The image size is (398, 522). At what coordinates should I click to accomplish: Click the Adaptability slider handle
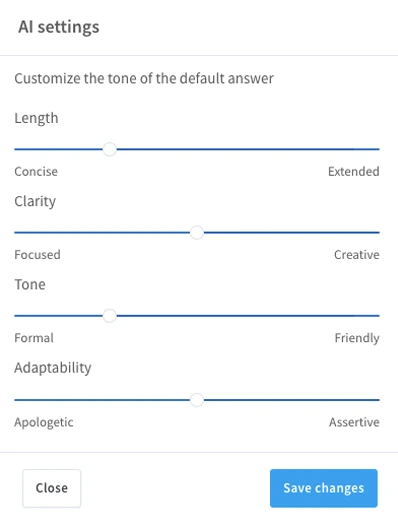pos(197,400)
